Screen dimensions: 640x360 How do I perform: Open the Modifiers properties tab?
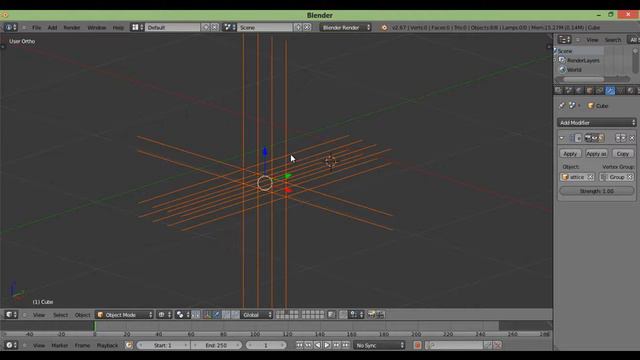[x=610, y=91]
